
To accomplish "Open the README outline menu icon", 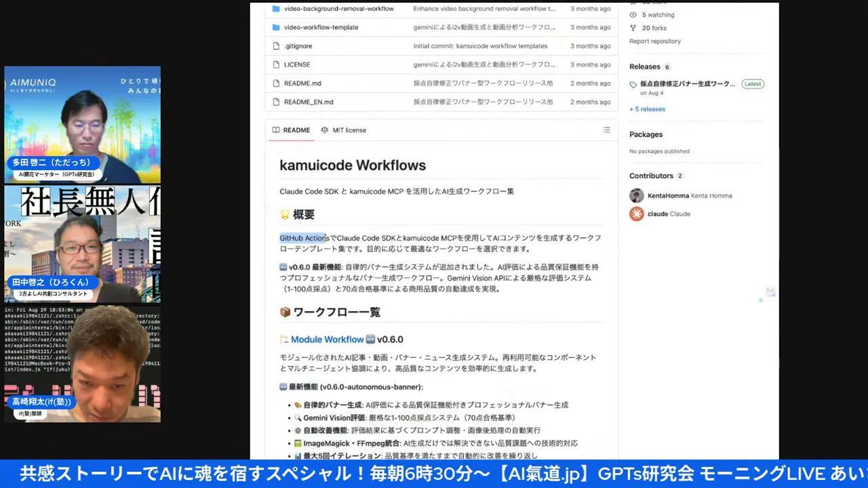I will coord(606,130).
